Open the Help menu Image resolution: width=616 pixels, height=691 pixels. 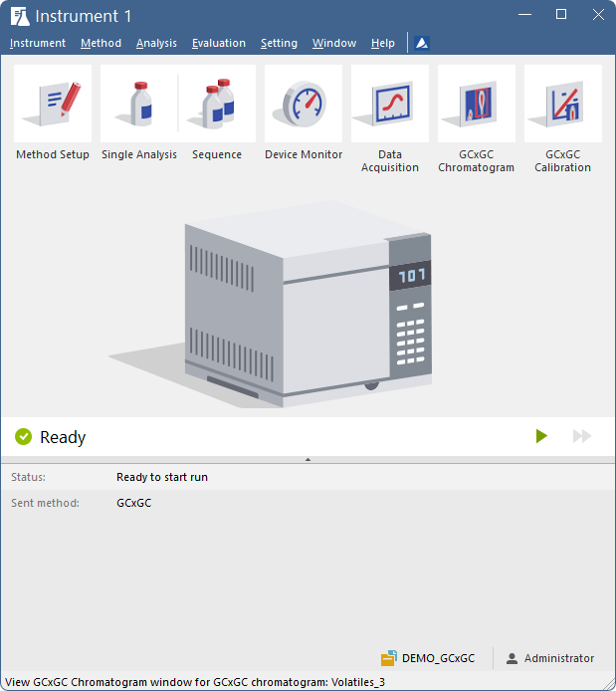(382, 43)
